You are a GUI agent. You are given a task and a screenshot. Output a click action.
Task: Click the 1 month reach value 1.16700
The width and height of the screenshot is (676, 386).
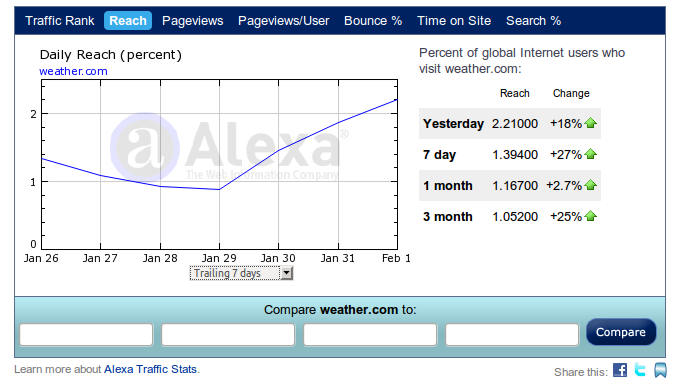pos(515,186)
